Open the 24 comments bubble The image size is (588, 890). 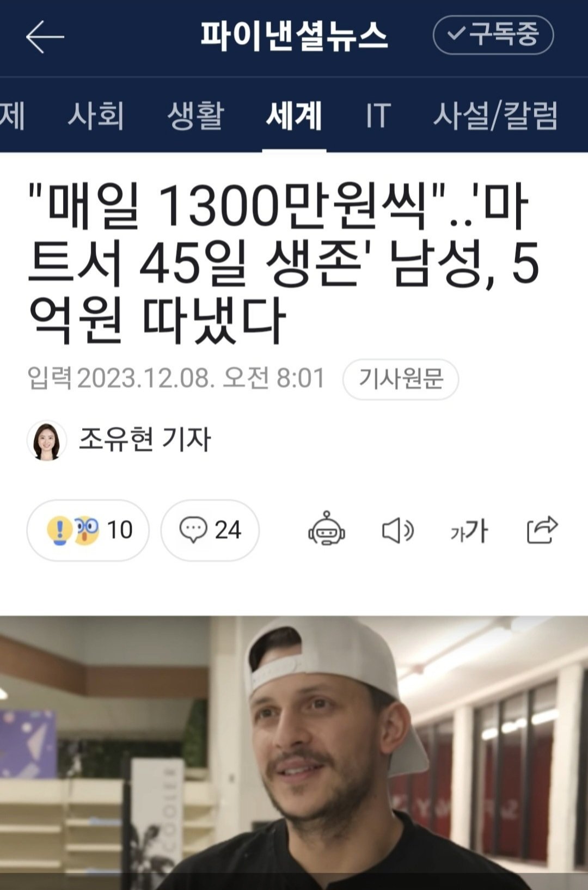pos(210,530)
